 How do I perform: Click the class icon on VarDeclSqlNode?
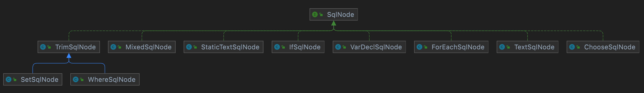338,47
